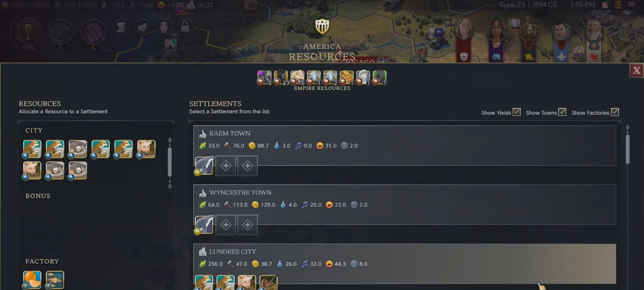Click the marble statue empire resource icon
644x290 pixels.
[363, 77]
